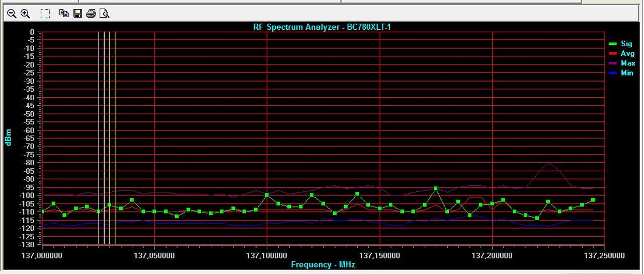
Task: Click the 137,150000 frequency axis value
Action: point(379,256)
